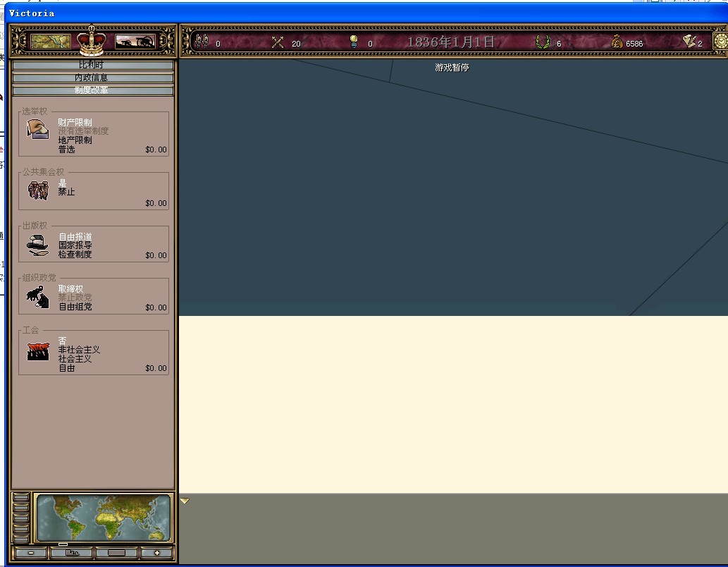This screenshot has height=567, width=728.
Task: Open the cannon military view thumbnail
Action: (x=135, y=42)
